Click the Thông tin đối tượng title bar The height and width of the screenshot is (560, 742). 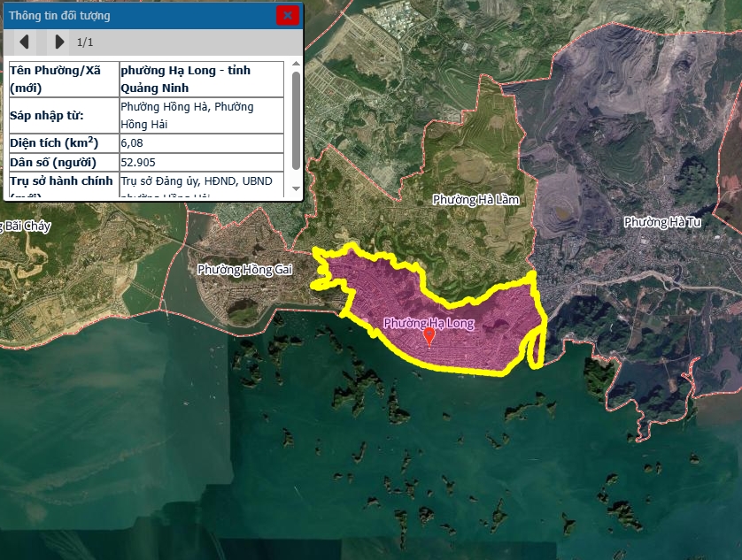pos(133,16)
